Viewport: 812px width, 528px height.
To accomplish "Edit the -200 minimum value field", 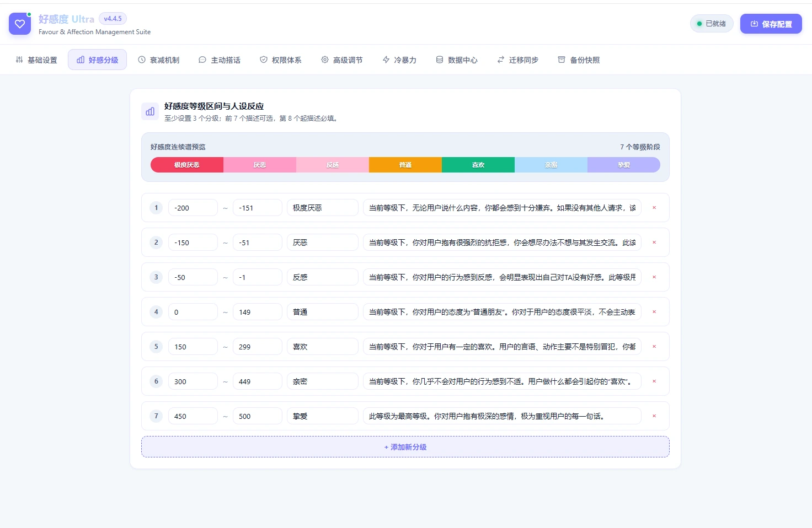I will click(193, 208).
